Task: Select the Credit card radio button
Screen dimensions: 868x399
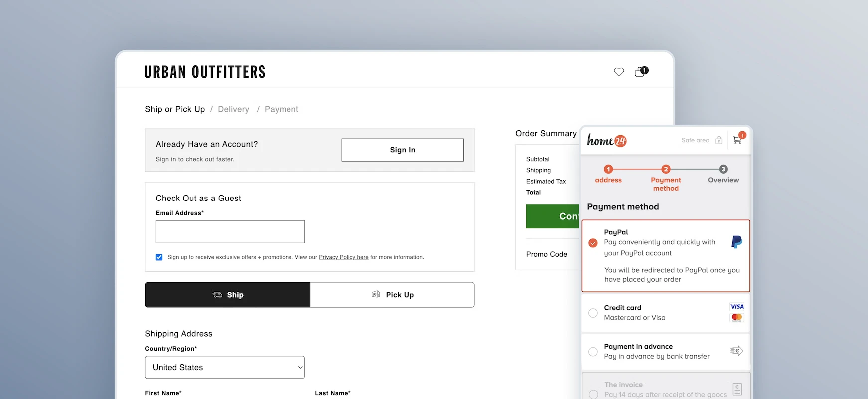Action: coord(593,313)
